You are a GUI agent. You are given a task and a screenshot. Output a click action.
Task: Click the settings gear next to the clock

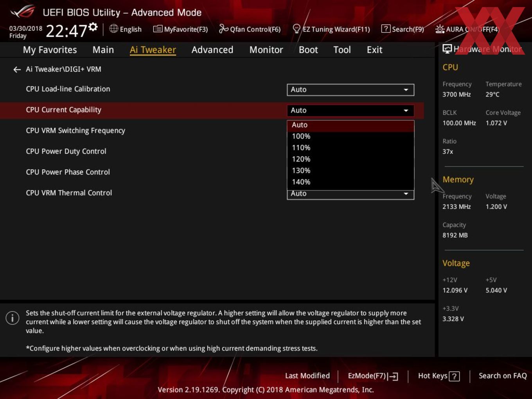pyautogui.click(x=93, y=27)
